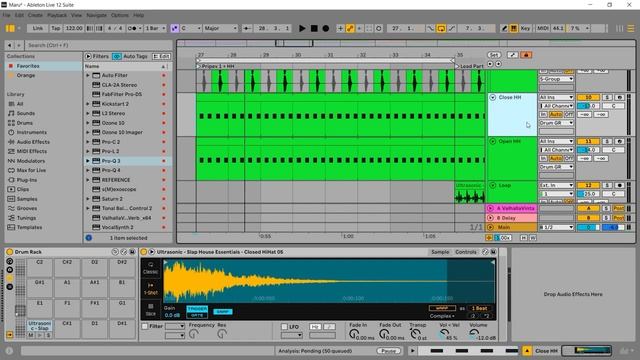This screenshot has width=640, height=360.
Task: Save the Simpler device preset icon
Action: click(x=493, y=252)
